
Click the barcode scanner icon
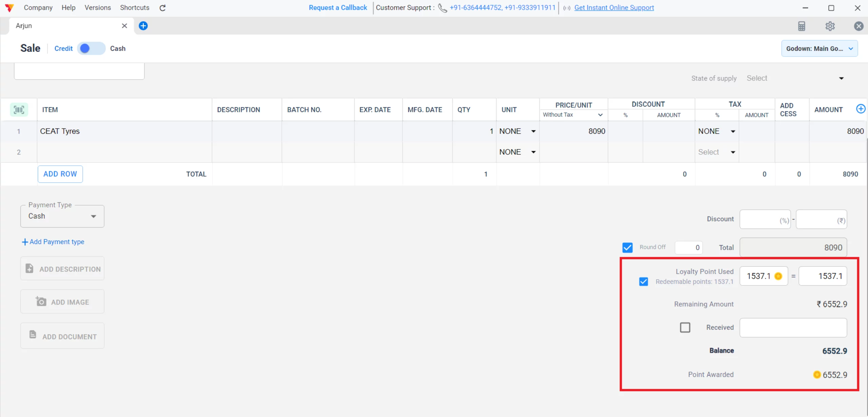pyautogui.click(x=19, y=110)
